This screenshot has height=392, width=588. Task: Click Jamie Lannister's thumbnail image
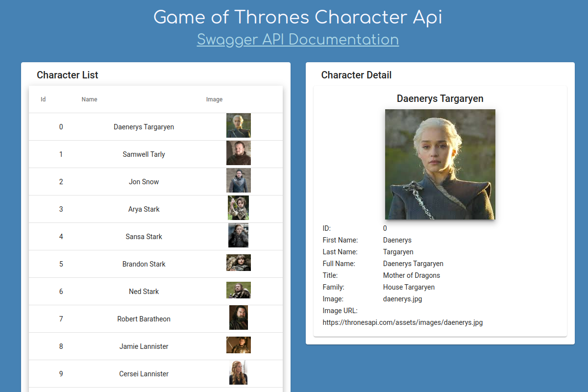[x=239, y=345]
